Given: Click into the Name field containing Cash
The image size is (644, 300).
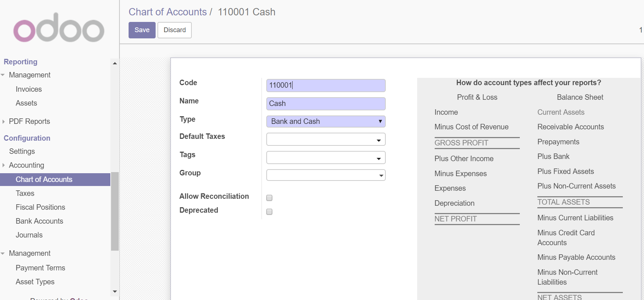Looking at the screenshot, I should point(325,103).
